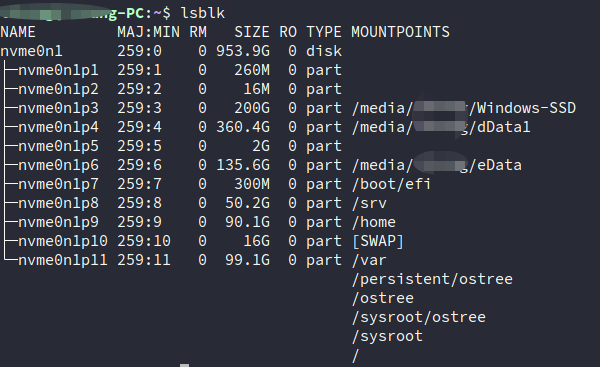Click the /var mountpoint
Viewport: 600px width, 367px height.
(369, 260)
